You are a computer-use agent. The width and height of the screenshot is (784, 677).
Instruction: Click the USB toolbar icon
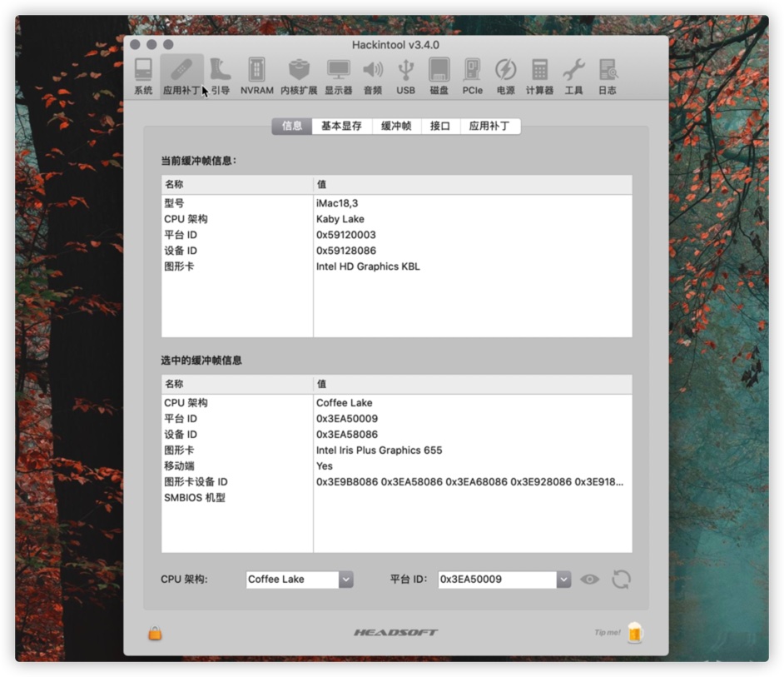point(405,75)
